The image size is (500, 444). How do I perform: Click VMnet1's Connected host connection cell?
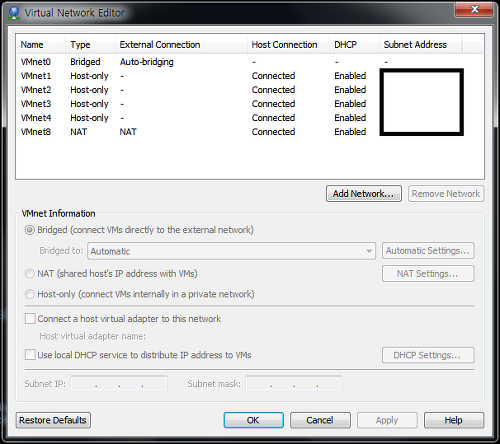[273, 76]
